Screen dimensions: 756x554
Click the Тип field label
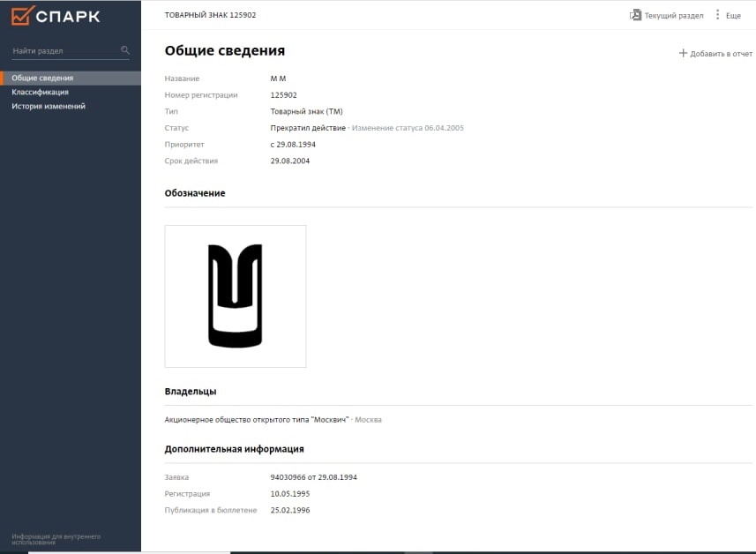pyautogui.click(x=171, y=111)
